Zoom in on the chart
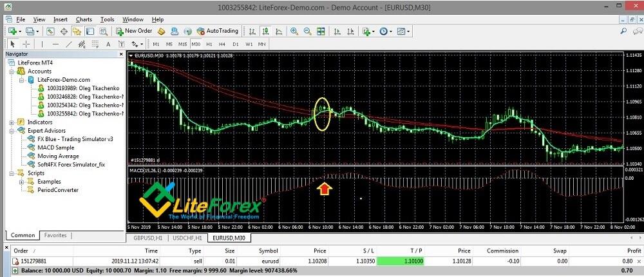Image resolution: width=644 pixels, height=277 pixels. click(x=294, y=31)
